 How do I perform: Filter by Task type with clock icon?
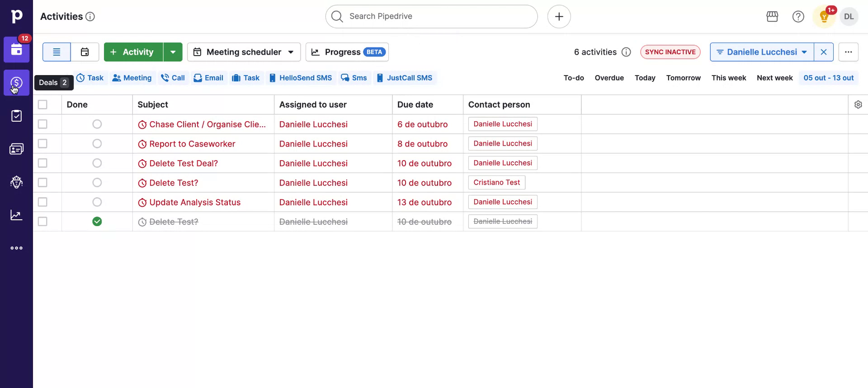click(x=90, y=78)
